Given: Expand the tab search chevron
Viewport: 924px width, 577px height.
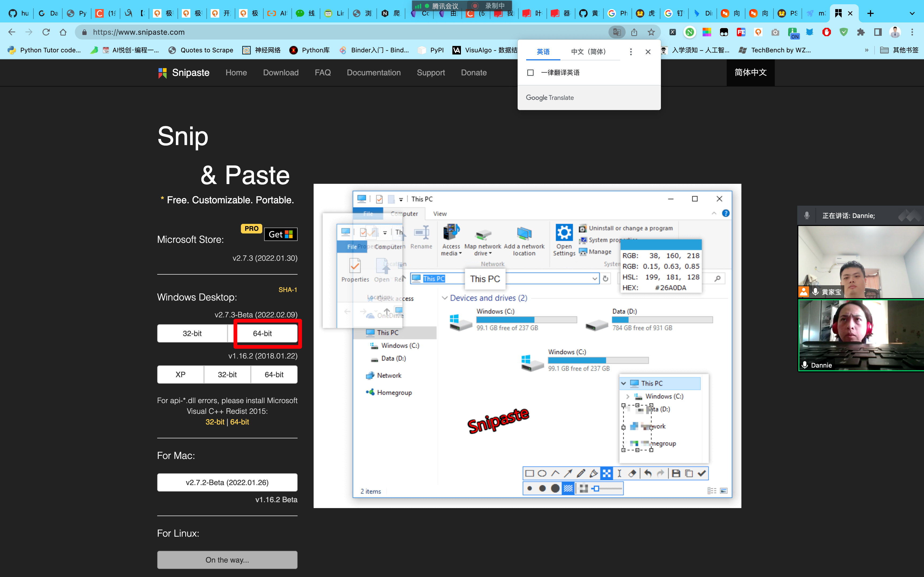Looking at the screenshot, I should [912, 13].
